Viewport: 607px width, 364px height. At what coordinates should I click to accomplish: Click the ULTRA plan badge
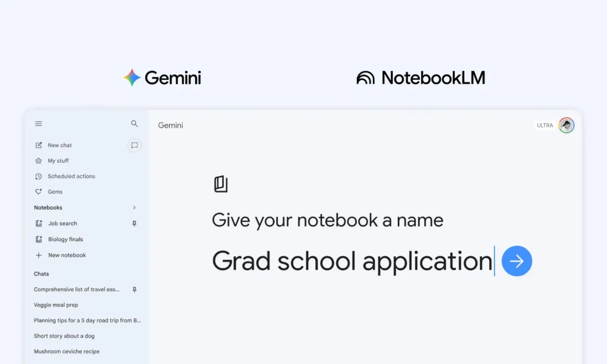coord(545,125)
